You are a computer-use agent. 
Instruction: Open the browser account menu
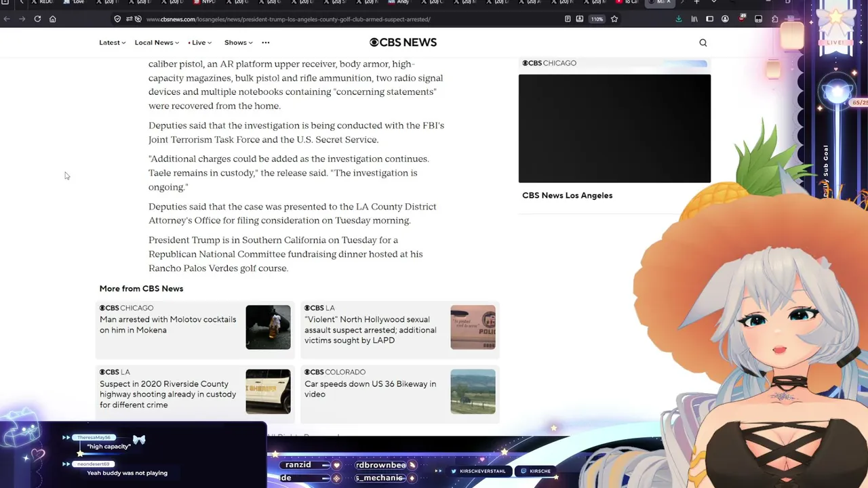click(726, 19)
